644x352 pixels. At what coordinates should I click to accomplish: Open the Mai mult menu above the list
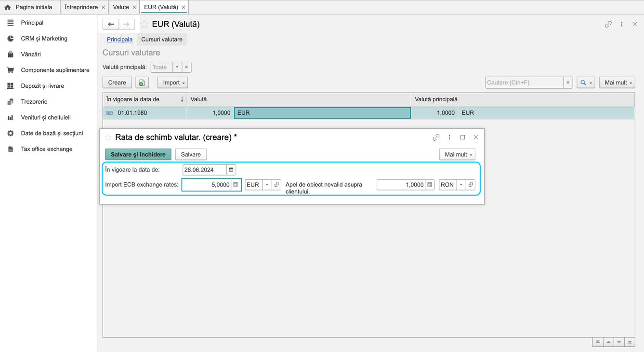[617, 82]
